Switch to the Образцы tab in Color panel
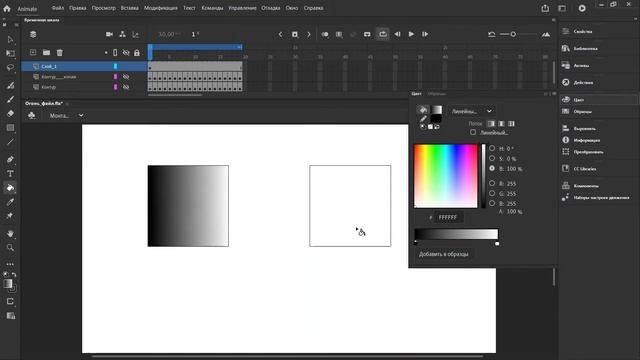640x360 pixels. 436,94
